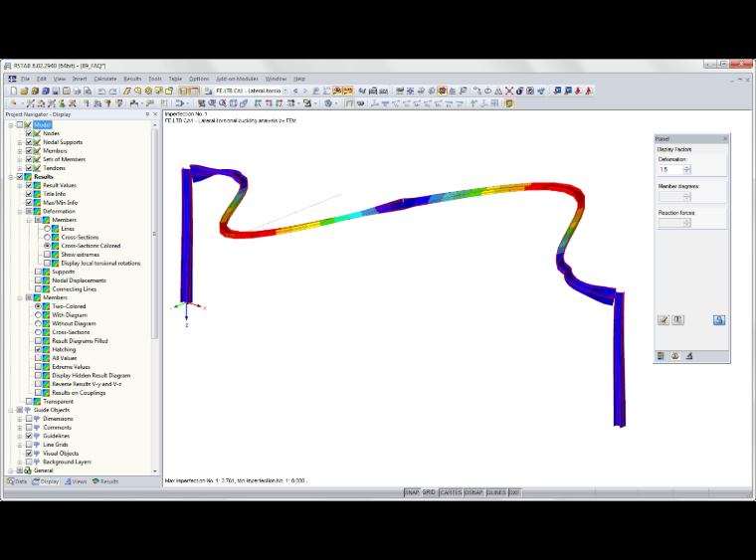The height and width of the screenshot is (560, 756).
Task: Click the highlighted table view icon left of load case dropdown
Action: 194,91
